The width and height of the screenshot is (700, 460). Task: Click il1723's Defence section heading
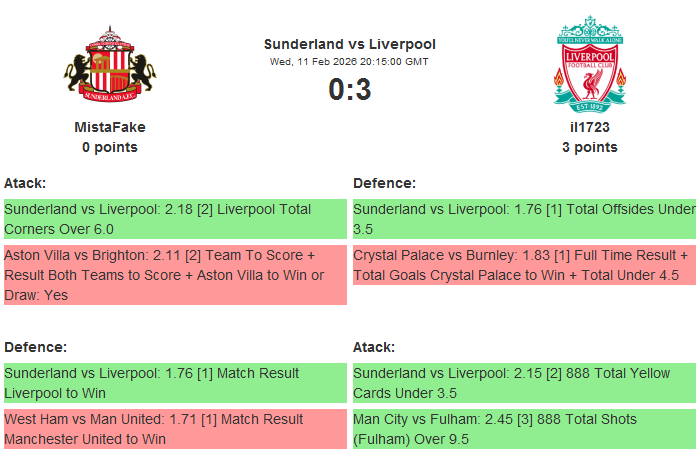click(x=385, y=183)
